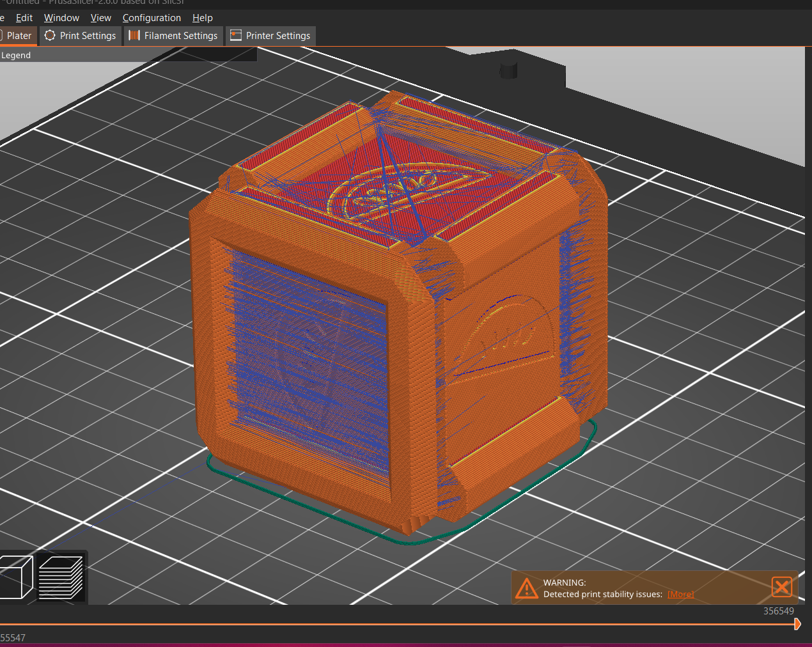The image size is (812, 647).
Task: Open the Window menu
Action: coord(61,18)
